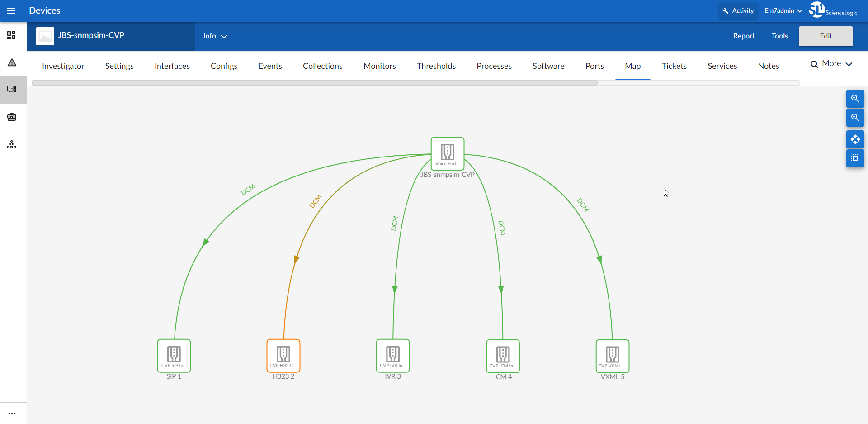The width and height of the screenshot is (868, 424).
Task: Click the DCM label on the ICM 4 link
Action: (501, 228)
